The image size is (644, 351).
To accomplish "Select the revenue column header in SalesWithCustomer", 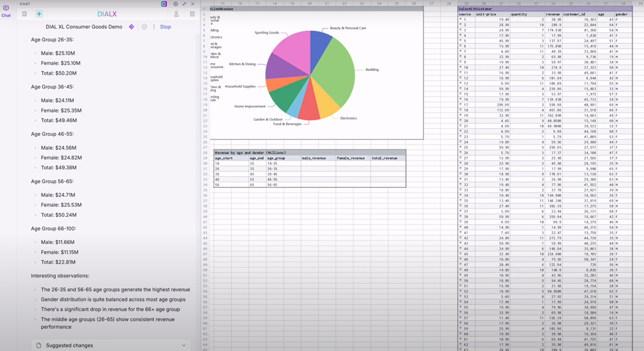I will pos(553,14).
